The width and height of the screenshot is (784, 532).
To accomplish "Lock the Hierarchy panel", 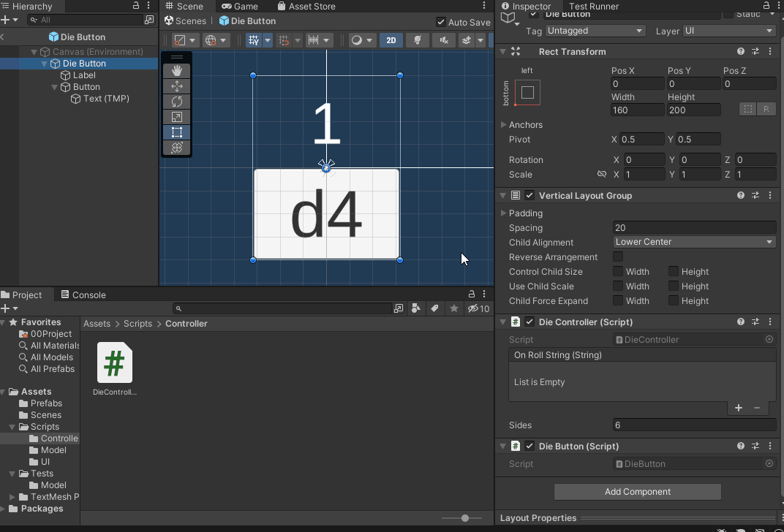I will pos(135,6).
